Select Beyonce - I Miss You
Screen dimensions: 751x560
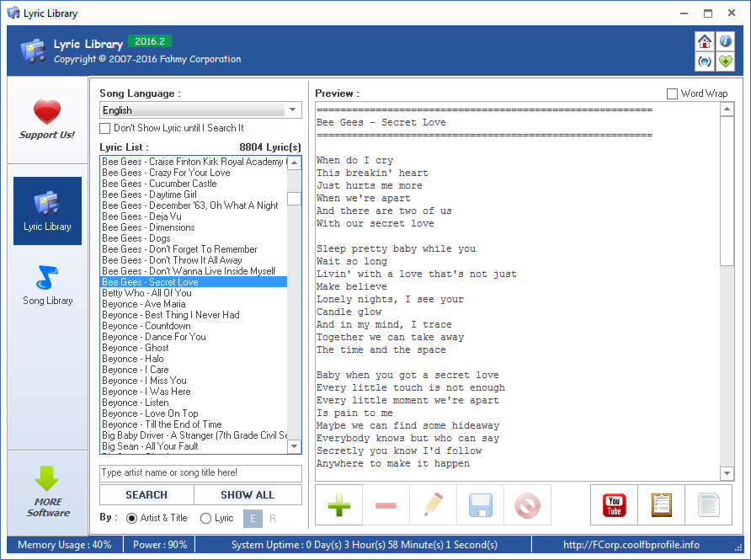point(194,381)
